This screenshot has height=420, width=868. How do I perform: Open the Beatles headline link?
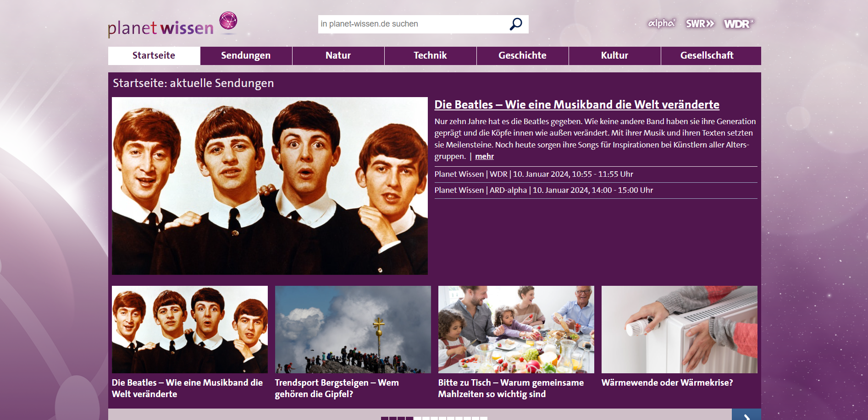point(577,105)
